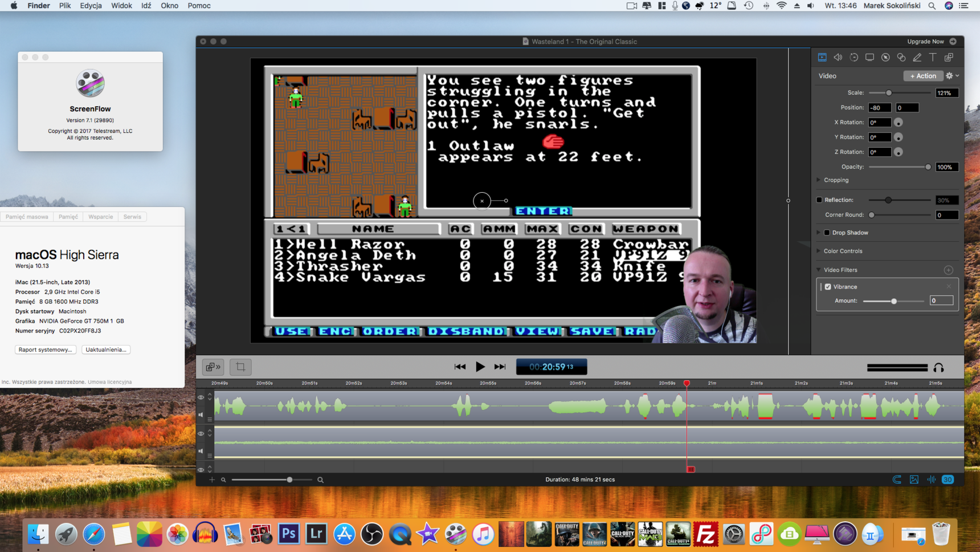
Task: Open the Umowa licencyjna link
Action: 110,382
